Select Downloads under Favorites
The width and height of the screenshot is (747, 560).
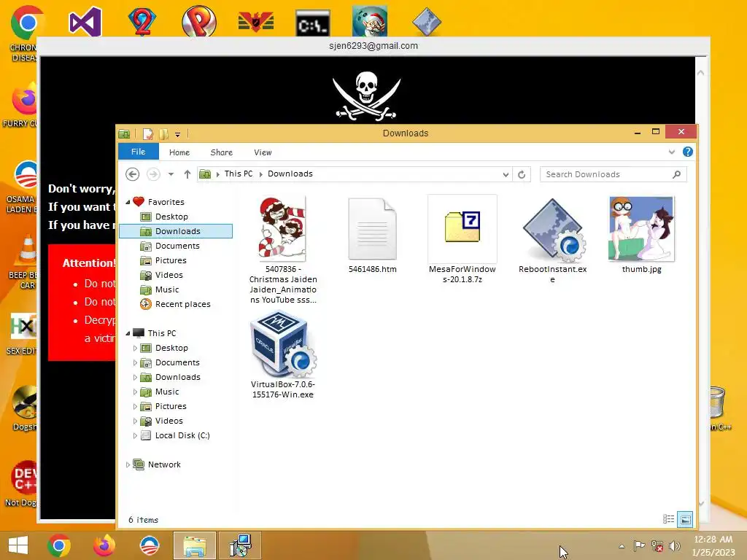(175, 231)
